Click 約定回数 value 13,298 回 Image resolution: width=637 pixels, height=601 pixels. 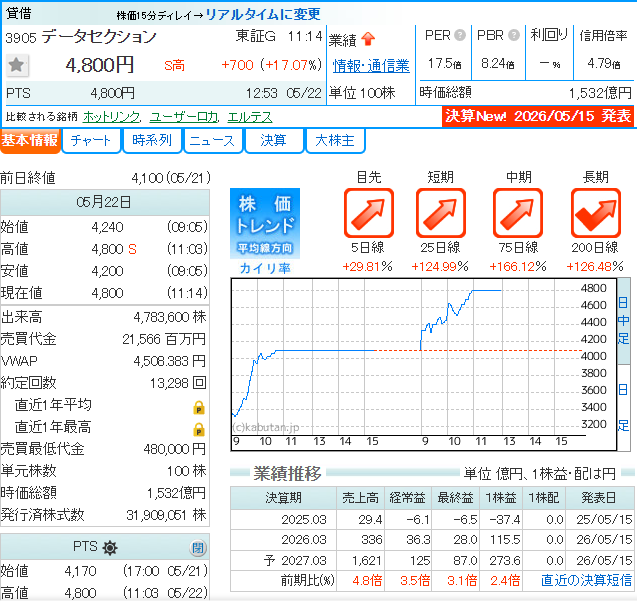coord(178,383)
